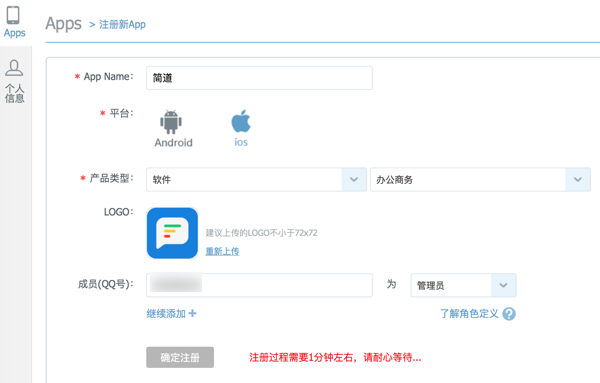The image size is (600, 383).
Task: Open the Apps sidebar section
Action: [15, 22]
